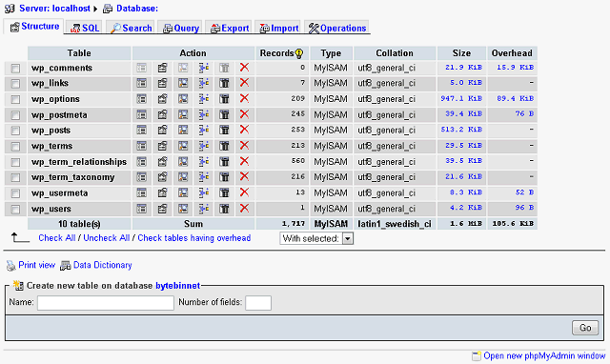Drop the wp_comments table
This screenshot has height=364, width=610.
pyautogui.click(x=244, y=68)
